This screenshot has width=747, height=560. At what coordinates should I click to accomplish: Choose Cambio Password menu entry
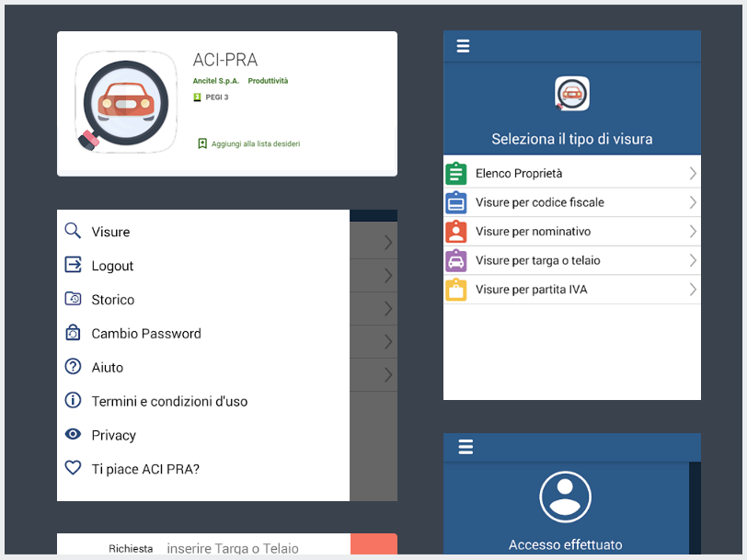click(145, 334)
